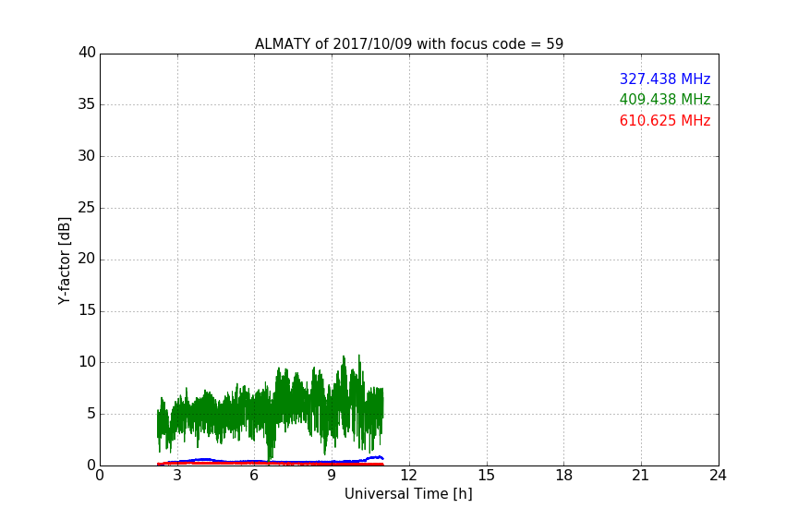The width and height of the screenshot is (798, 532).
Task: Click the y-axis tick value 20
Action: 87,260
